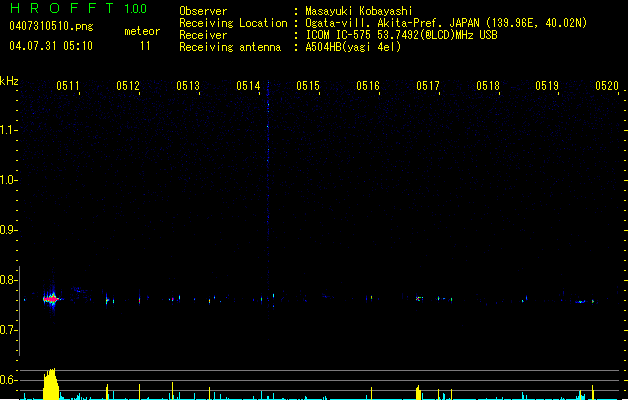Click the 0512 time axis marker
Screen dimensions: 629x400
128,86
